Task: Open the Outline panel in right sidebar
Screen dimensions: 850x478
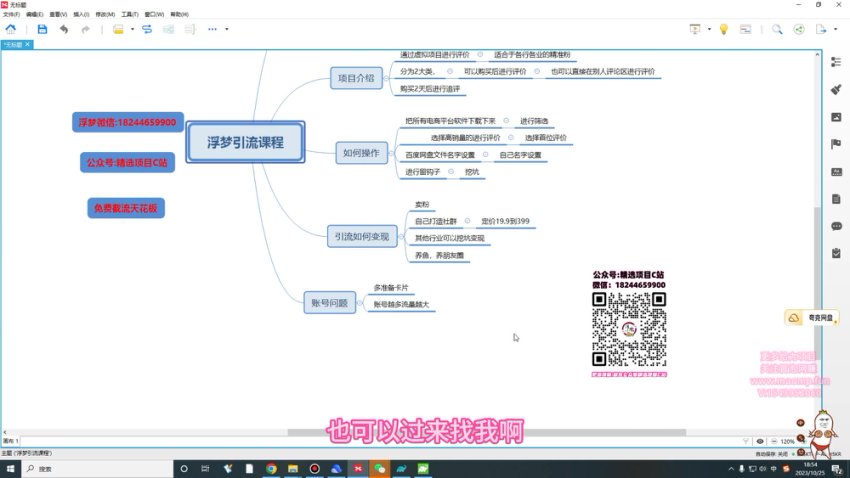Action: pyautogui.click(x=836, y=62)
